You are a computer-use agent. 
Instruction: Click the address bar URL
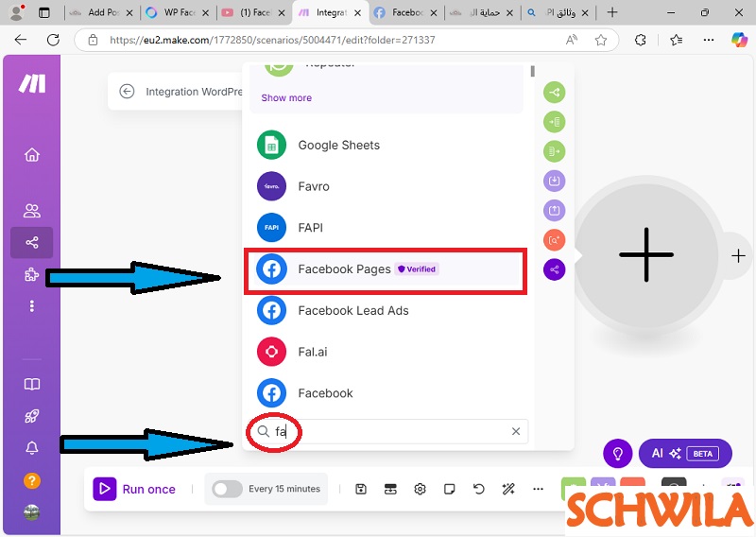click(272, 40)
